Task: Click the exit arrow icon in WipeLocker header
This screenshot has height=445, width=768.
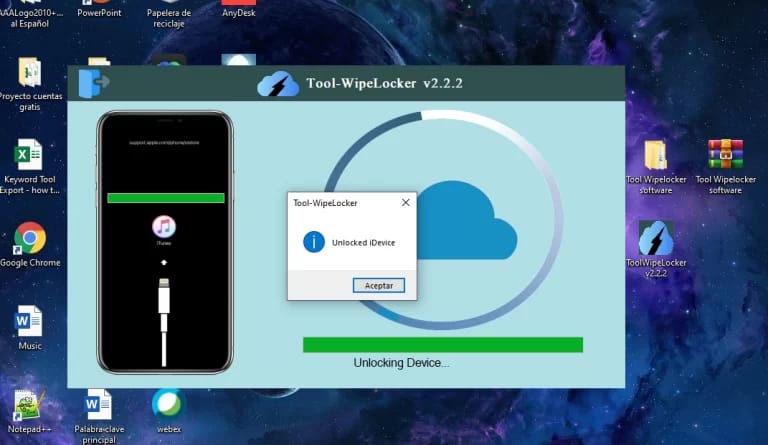Action: 94,83
